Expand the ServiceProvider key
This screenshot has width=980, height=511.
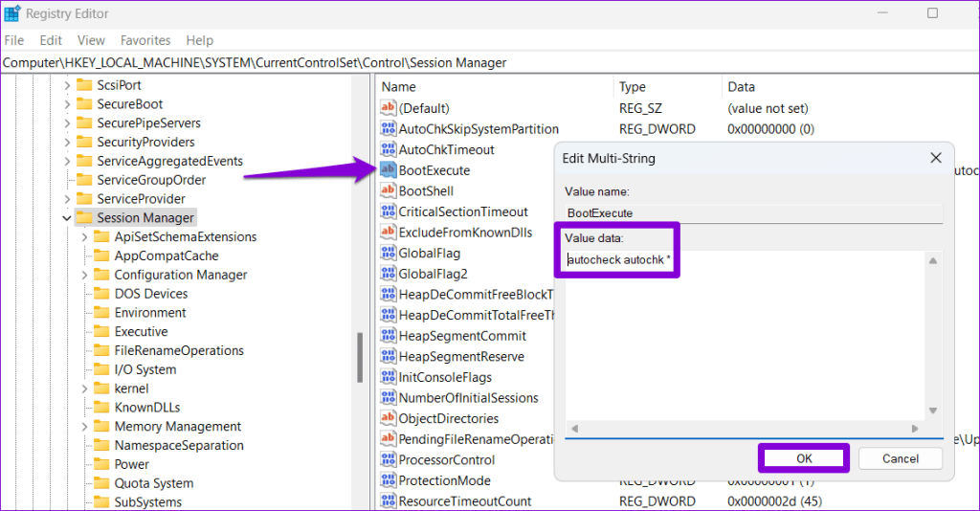coord(67,199)
